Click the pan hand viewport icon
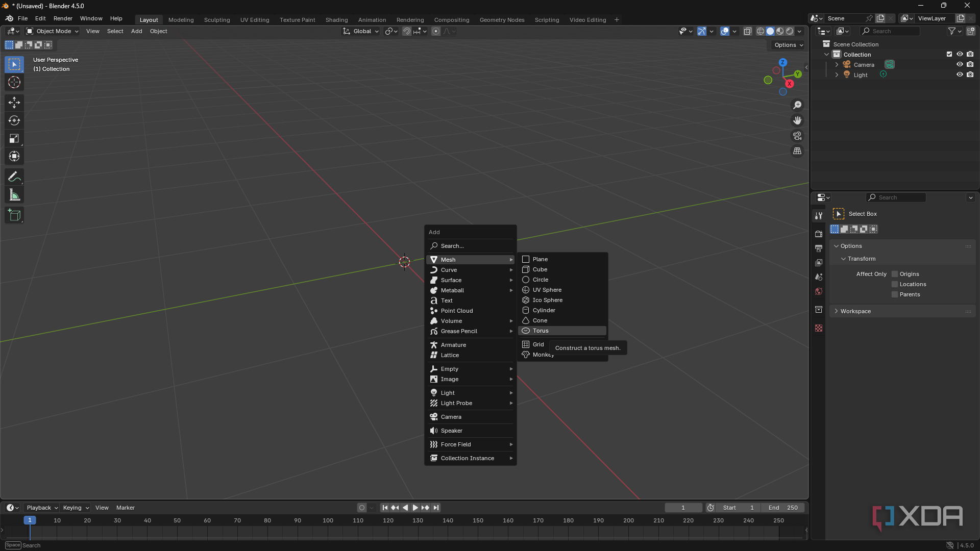 coord(797,120)
